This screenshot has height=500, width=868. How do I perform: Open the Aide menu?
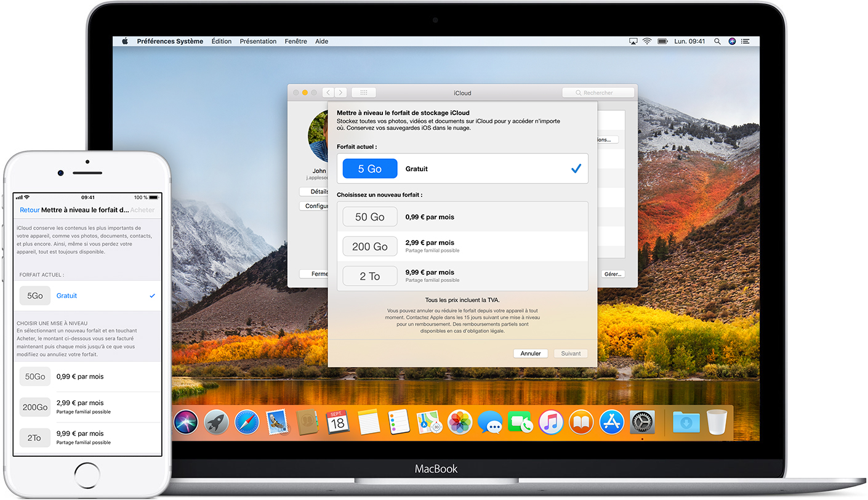click(321, 41)
